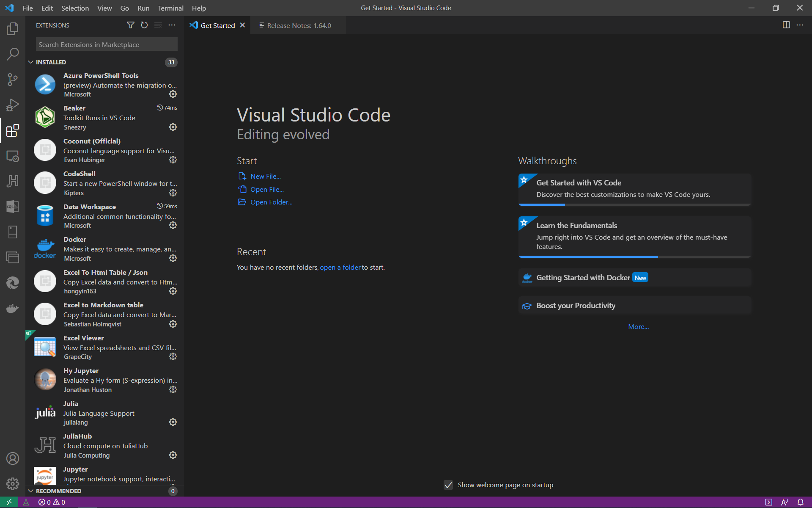Click the remote connection indicator in status bar

[x=8, y=502]
